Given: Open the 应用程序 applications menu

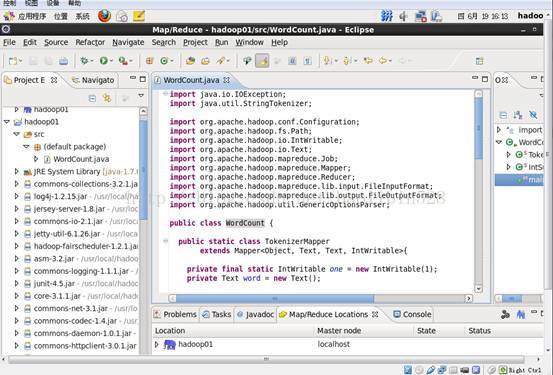Looking at the screenshot, I should click(32, 16).
